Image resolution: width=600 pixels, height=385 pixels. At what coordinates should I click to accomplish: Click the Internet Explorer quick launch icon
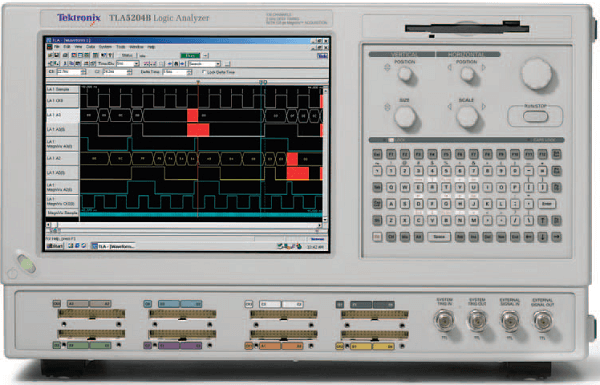tap(77, 246)
